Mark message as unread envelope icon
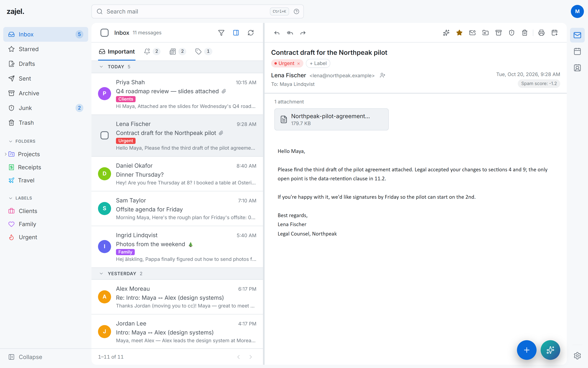Viewport: 588px width, 368px height. point(472,33)
